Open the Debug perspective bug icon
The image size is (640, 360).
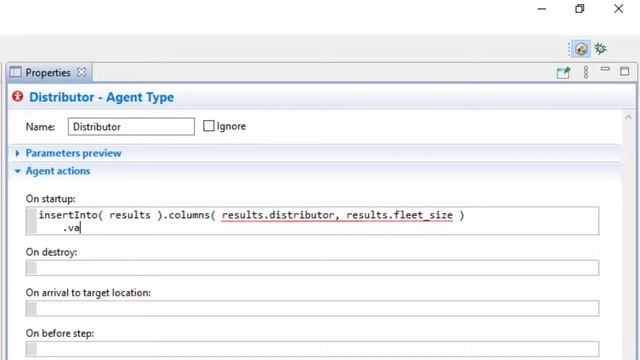tap(600, 49)
